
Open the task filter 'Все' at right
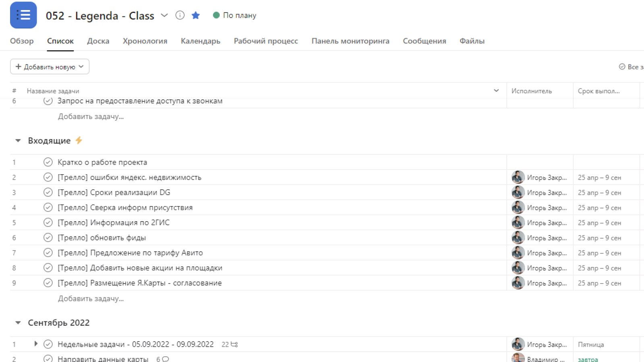coord(631,67)
